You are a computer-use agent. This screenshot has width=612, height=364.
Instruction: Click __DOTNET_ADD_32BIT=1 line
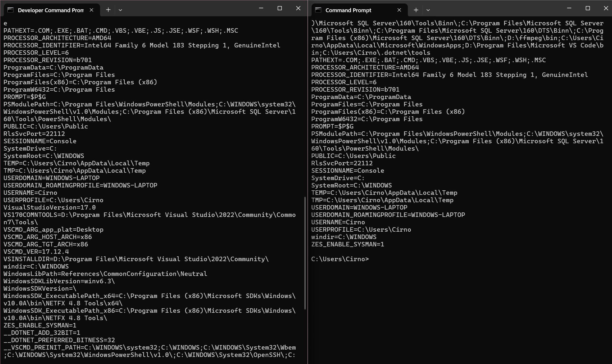(x=42, y=333)
